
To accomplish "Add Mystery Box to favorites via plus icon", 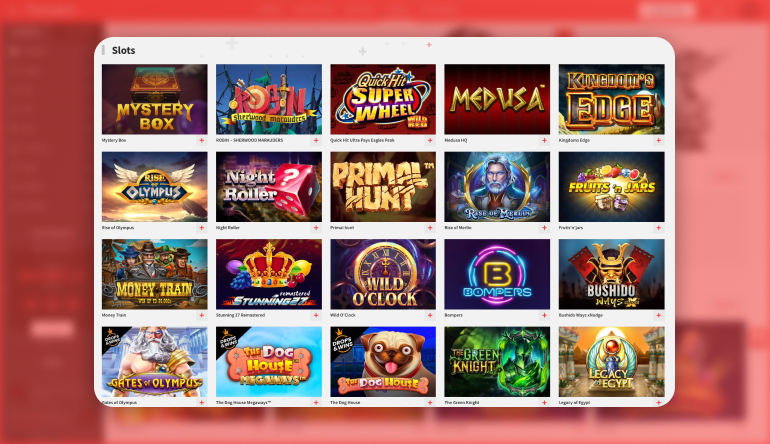I will 201,140.
